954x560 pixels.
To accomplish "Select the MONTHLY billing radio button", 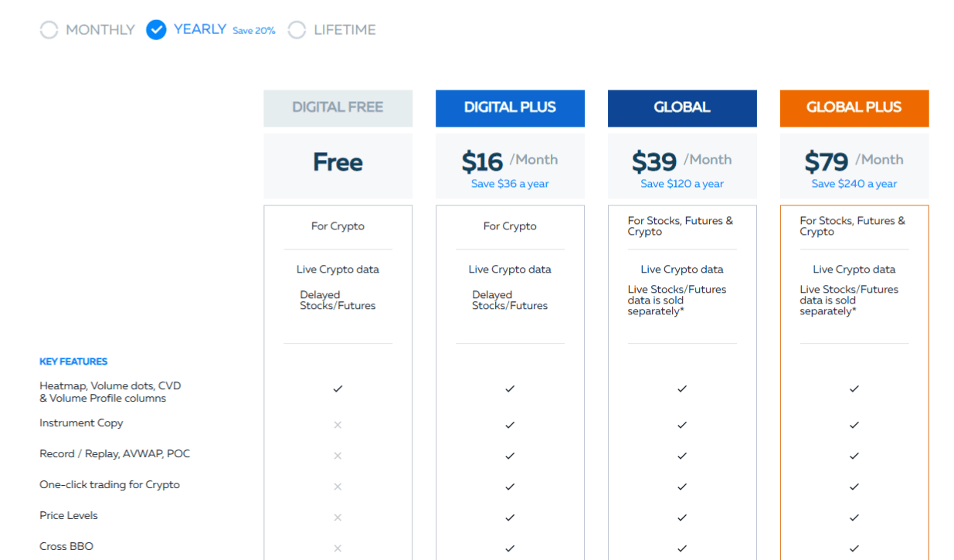I will point(49,29).
